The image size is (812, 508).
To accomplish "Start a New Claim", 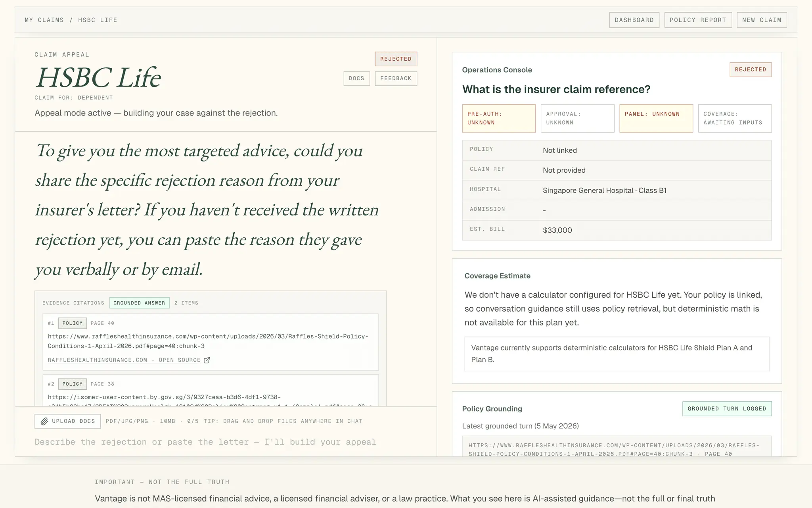I will click(762, 20).
